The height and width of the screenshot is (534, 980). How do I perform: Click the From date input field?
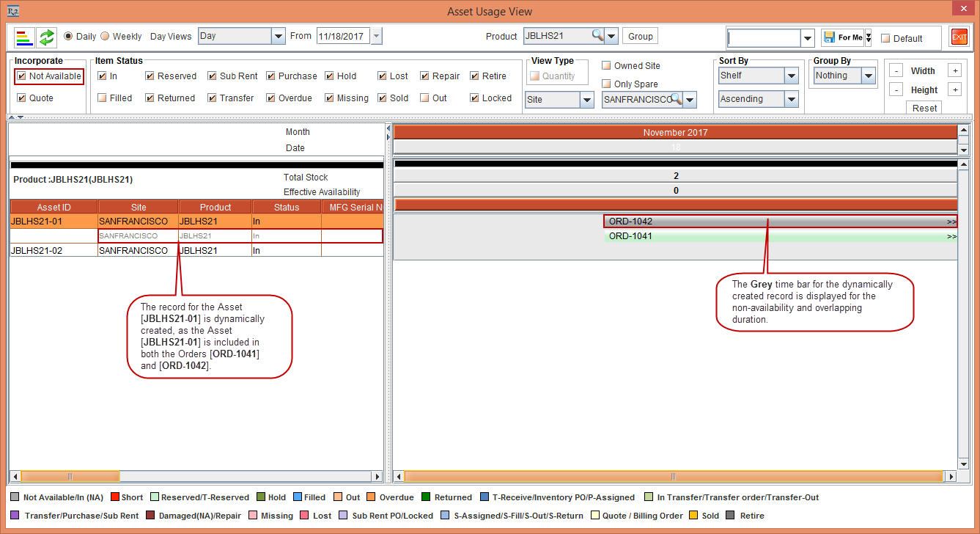[x=343, y=37]
